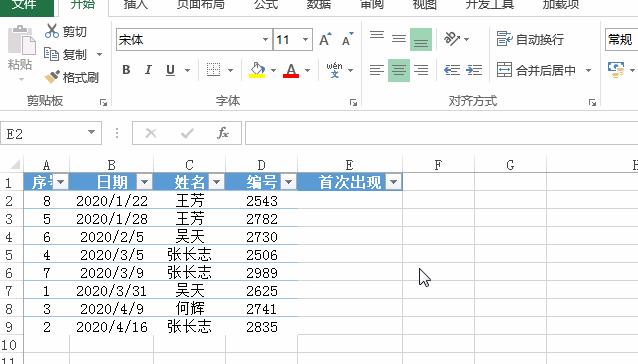Decrease indent icon
Image resolution: width=638 pixels, height=364 pixels.
pyautogui.click(x=452, y=70)
